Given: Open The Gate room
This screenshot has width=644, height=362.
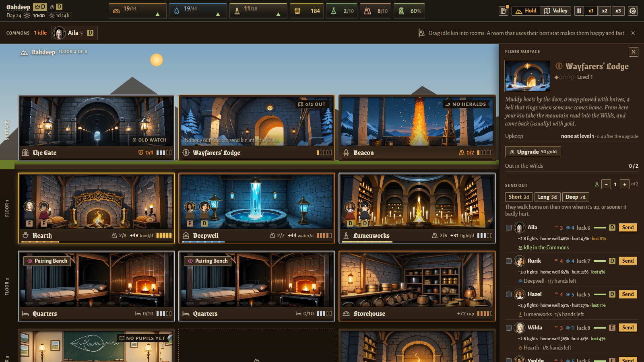Looking at the screenshot, I should pos(97,128).
